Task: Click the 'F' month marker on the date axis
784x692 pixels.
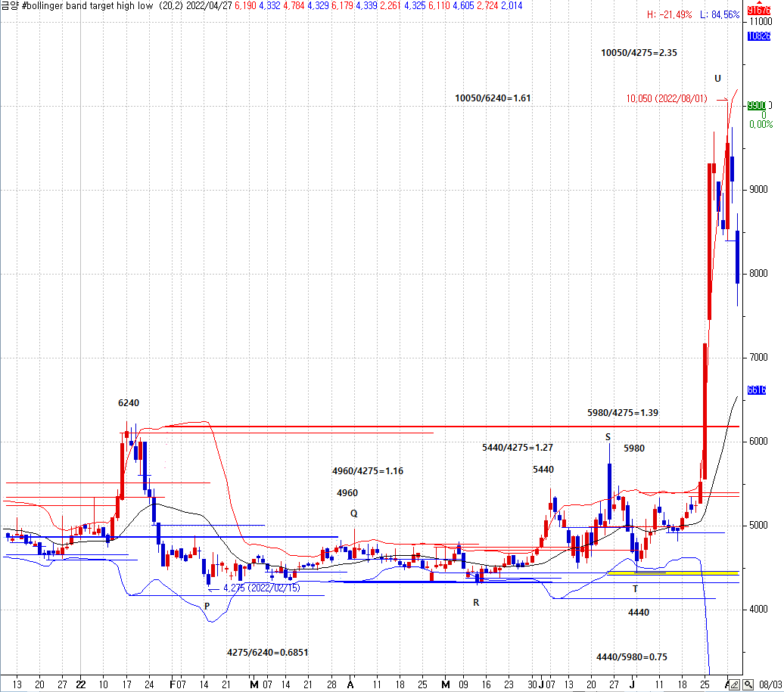Action: [x=173, y=684]
